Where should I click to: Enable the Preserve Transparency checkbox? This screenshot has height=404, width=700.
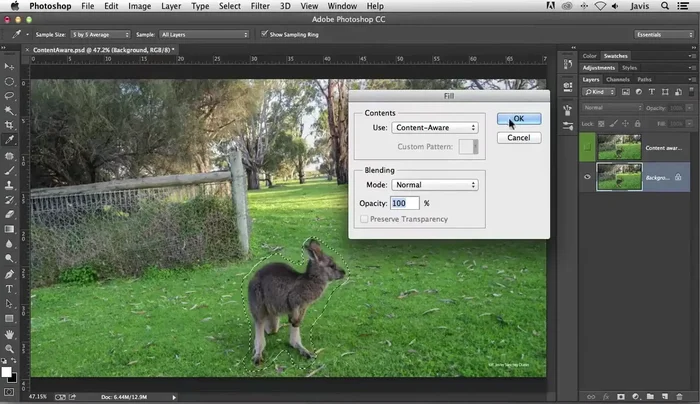[365, 219]
